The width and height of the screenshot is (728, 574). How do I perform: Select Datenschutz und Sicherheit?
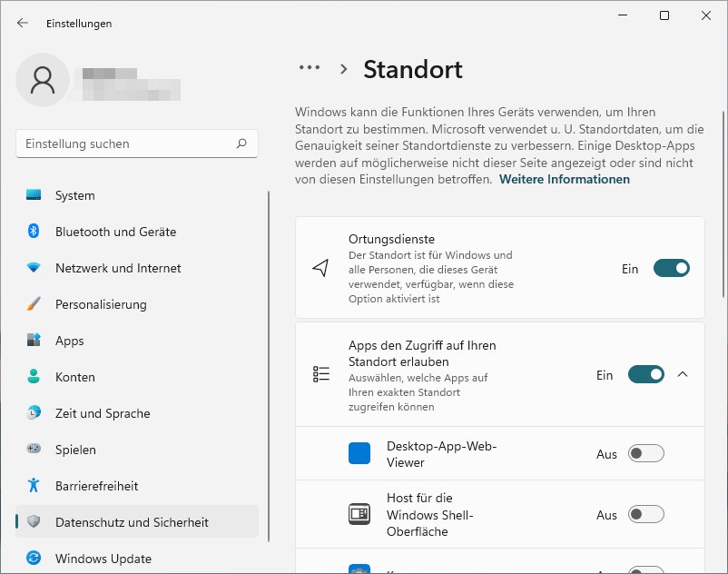tap(137, 521)
